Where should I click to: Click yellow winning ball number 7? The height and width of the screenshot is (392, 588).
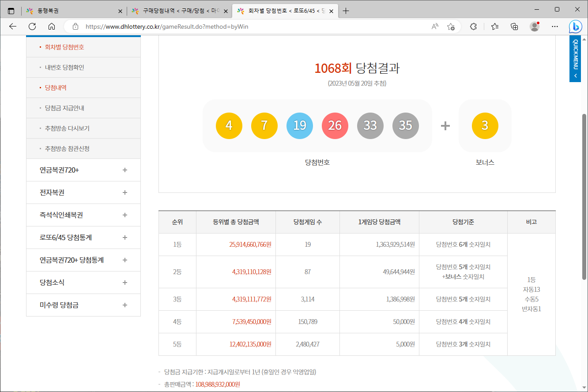click(264, 126)
